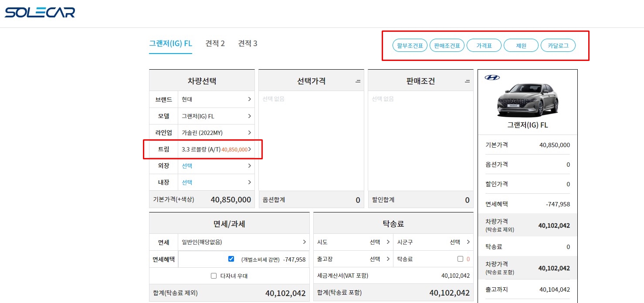Click the 옵션합계 value row
Screen dimensions: 644x303
pyautogui.click(x=311, y=200)
